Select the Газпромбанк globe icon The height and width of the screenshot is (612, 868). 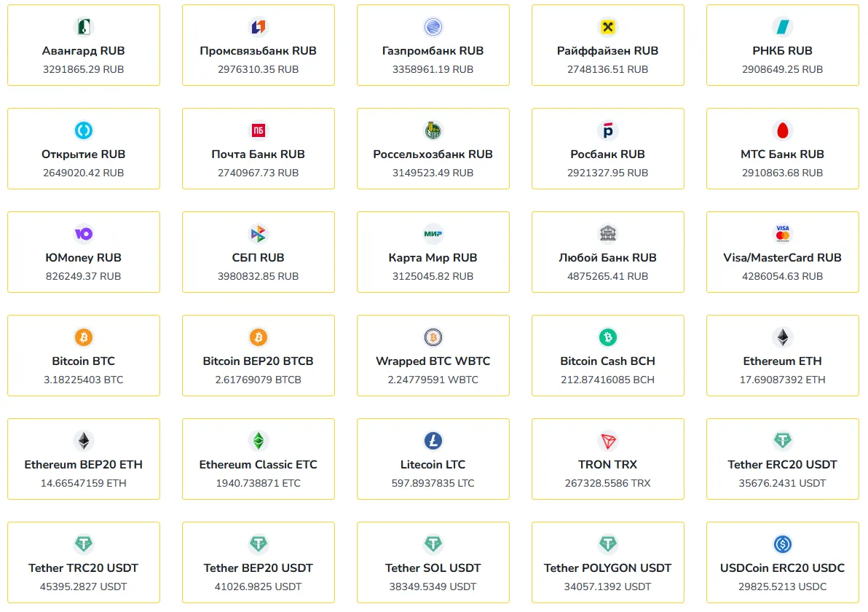point(433,26)
